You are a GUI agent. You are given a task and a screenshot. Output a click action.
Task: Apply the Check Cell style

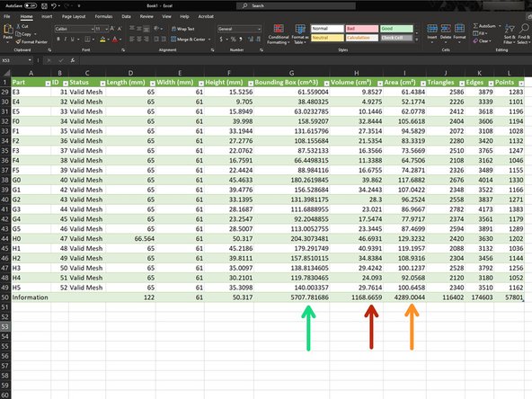point(396,38)
